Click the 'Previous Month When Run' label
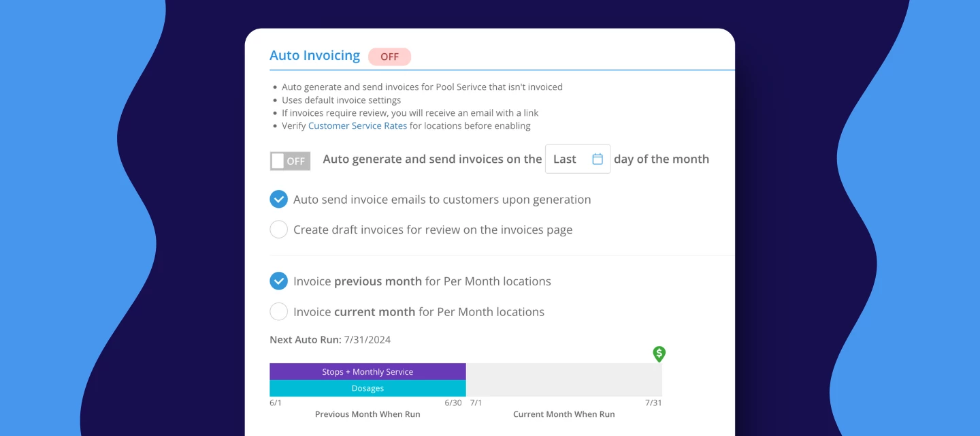980x436 pixels. (x=367, y=414)
